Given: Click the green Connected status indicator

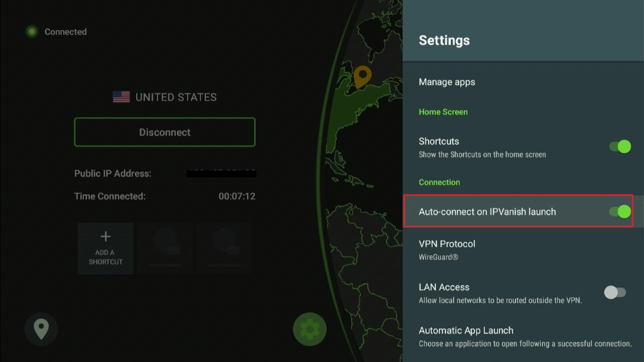Looking at the screenshot, I should point(32,32).
